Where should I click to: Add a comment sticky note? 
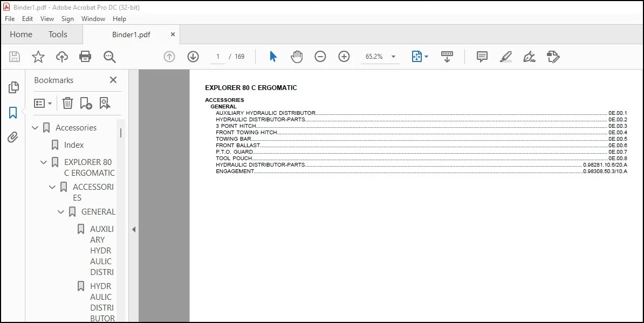point(482,57)
